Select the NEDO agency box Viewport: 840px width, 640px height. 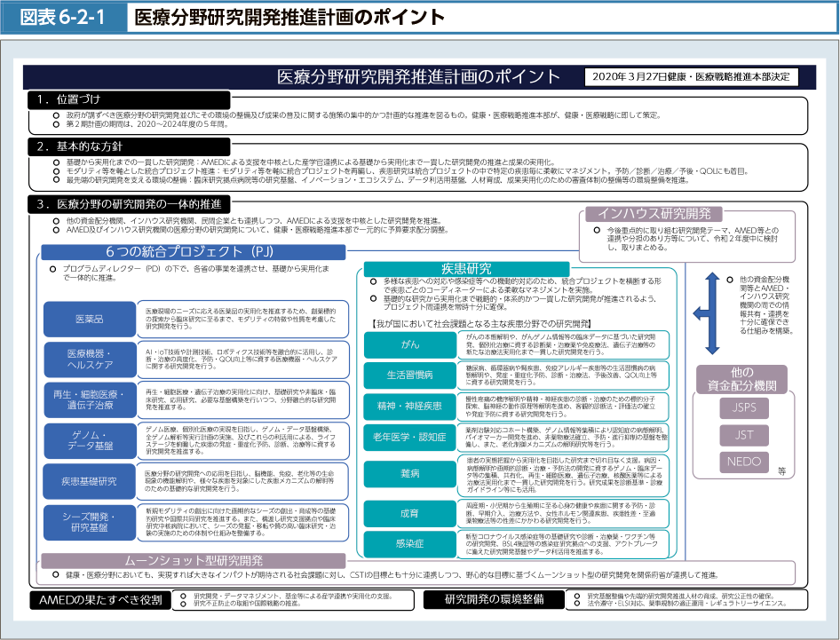coord(743,462)
